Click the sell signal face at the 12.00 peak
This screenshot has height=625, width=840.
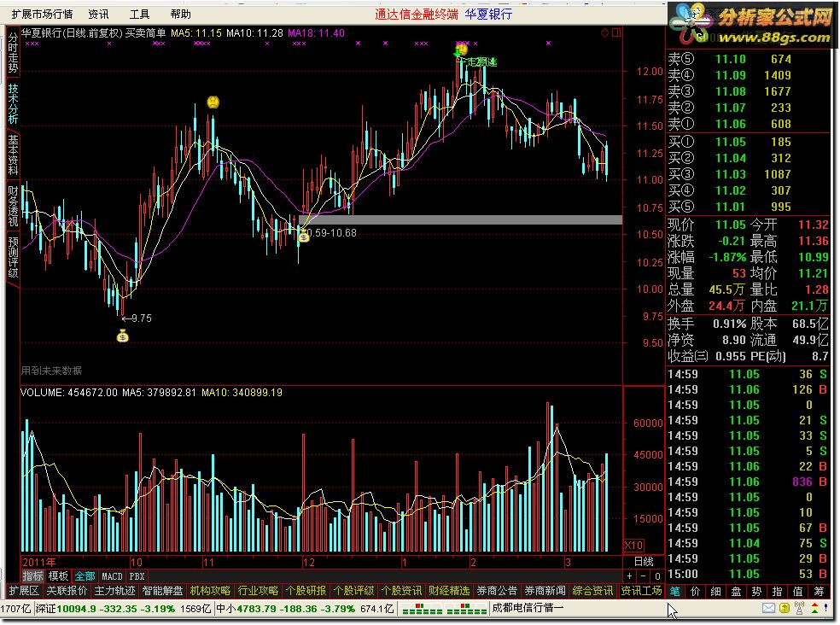[x=461, y=50]
